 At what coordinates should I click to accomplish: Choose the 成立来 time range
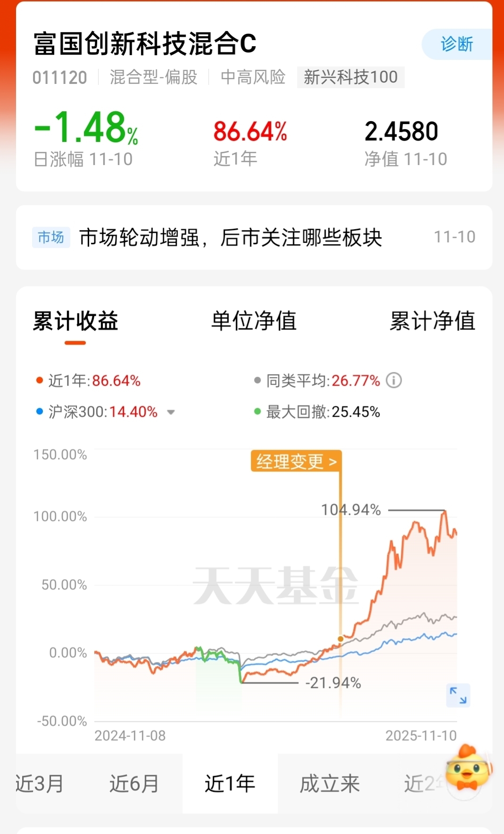(x=330, y=784)
